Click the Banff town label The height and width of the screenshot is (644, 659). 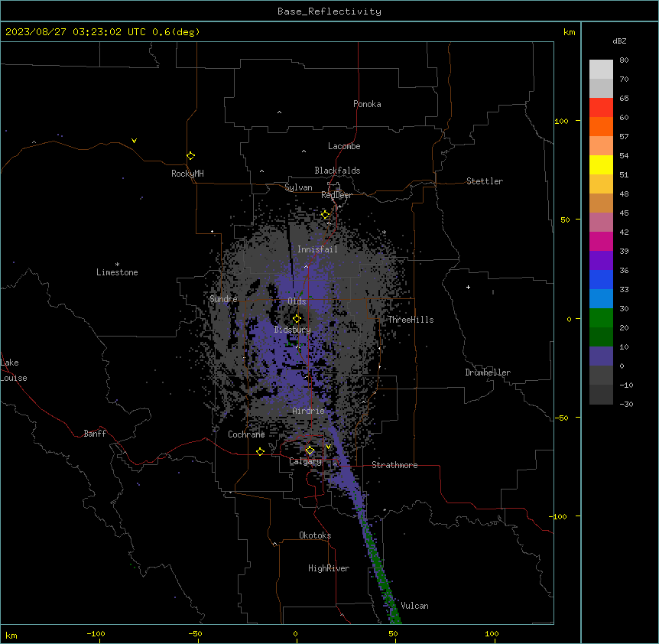[95, 434]
